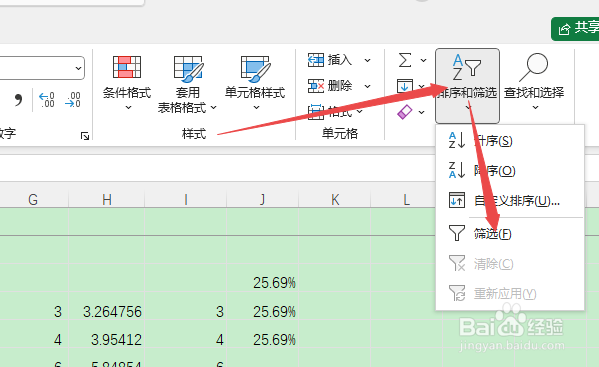
Task: Click the Find & Select (查找和选择) magnifier
Action: 534,68
